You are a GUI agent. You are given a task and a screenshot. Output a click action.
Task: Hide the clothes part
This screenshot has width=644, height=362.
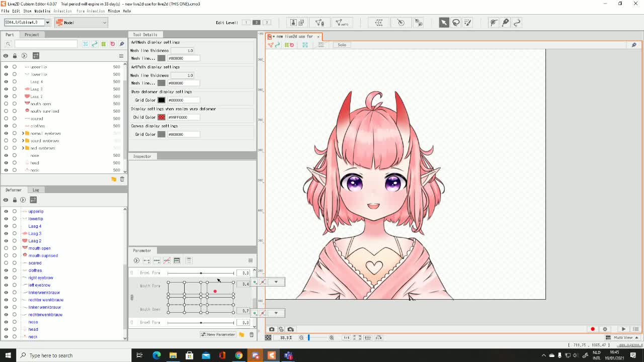coord(6,126)
